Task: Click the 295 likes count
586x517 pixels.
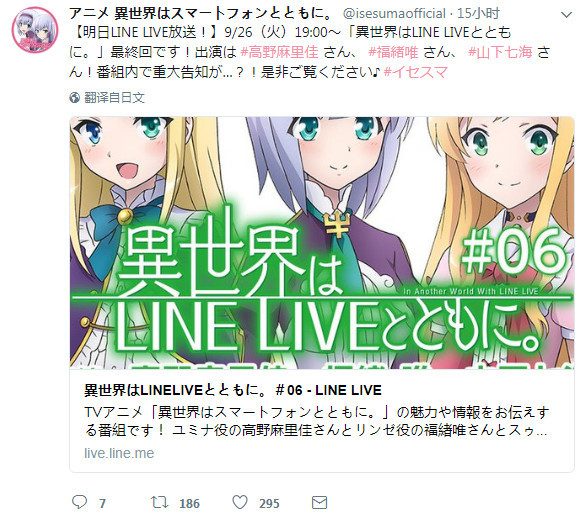Action: click(x=269, y=504)
